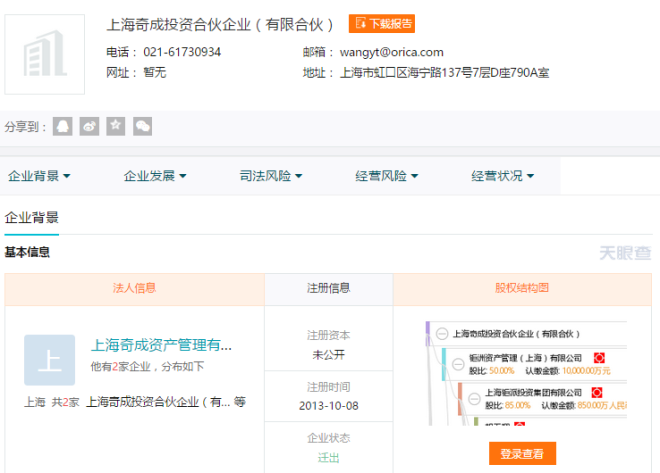This screenshot has height=473, width=660.
Task: Click the company title 上海奇成投资合伙企业（有限合伙）
Action: (x=220, y=25)
